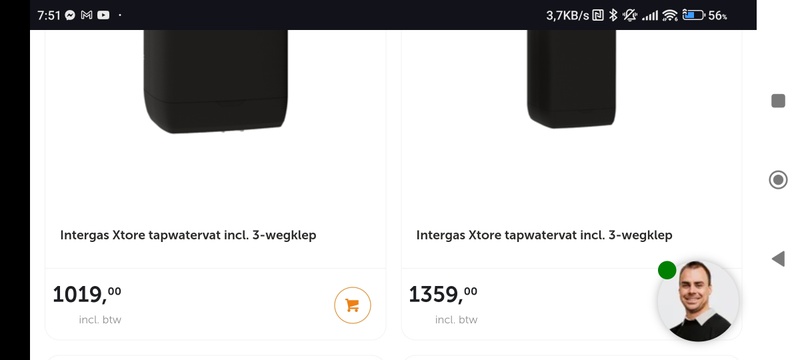Tap the Bluetooth status icon

click(x=614, y=15)
